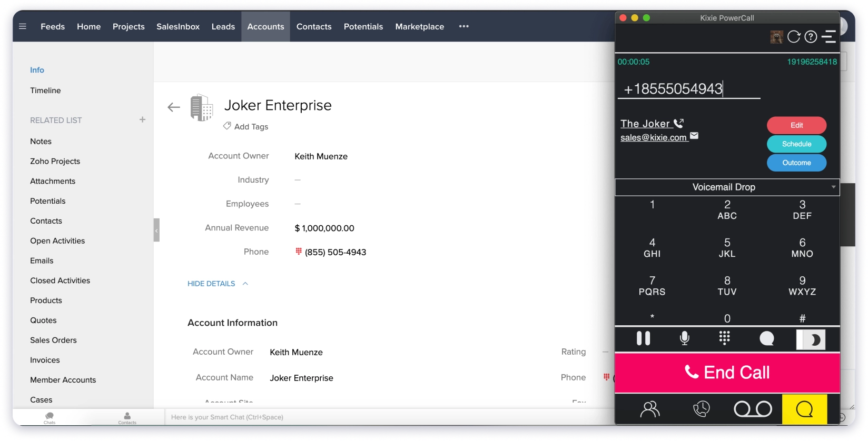The width and height of the screenshot is (868, 441).
Task: Go to the Home tab
Action: [x=88, y=26]
